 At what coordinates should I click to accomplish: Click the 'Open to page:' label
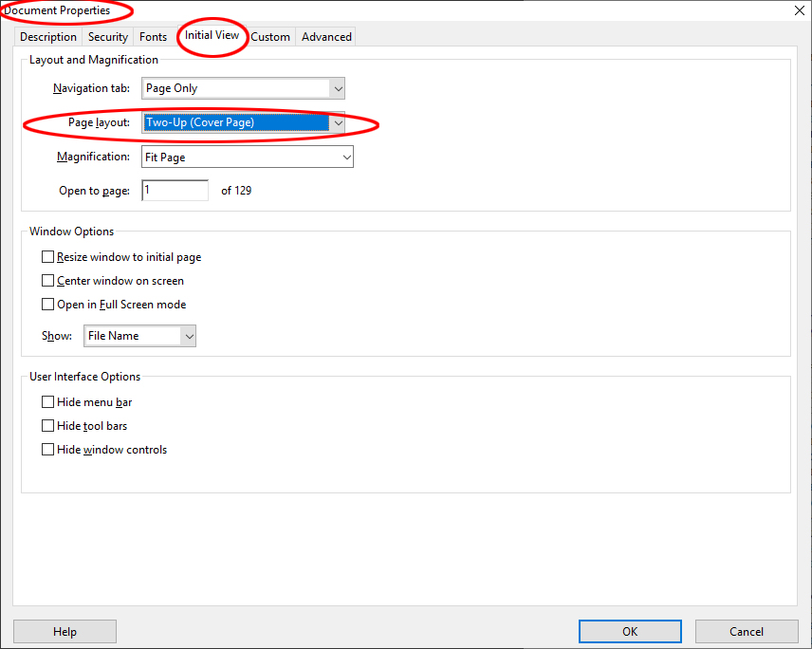94,191
